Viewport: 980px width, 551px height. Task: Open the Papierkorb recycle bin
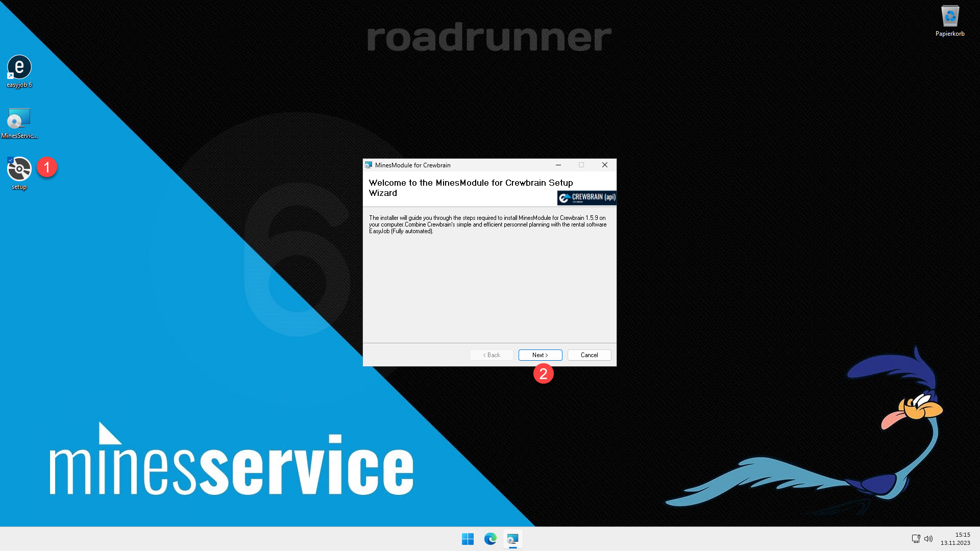pyautogui.click(x=950, y=15)
